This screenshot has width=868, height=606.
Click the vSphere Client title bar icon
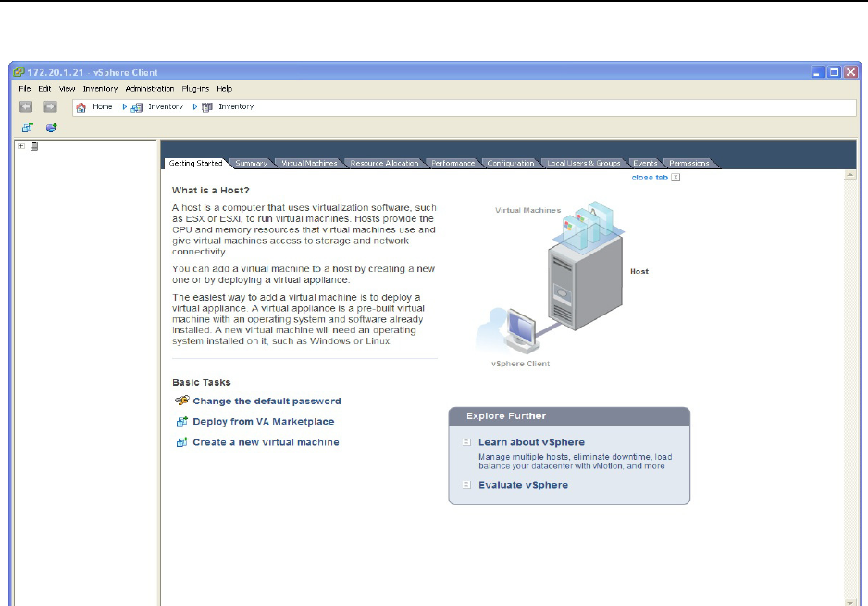[x=19, y=72]
